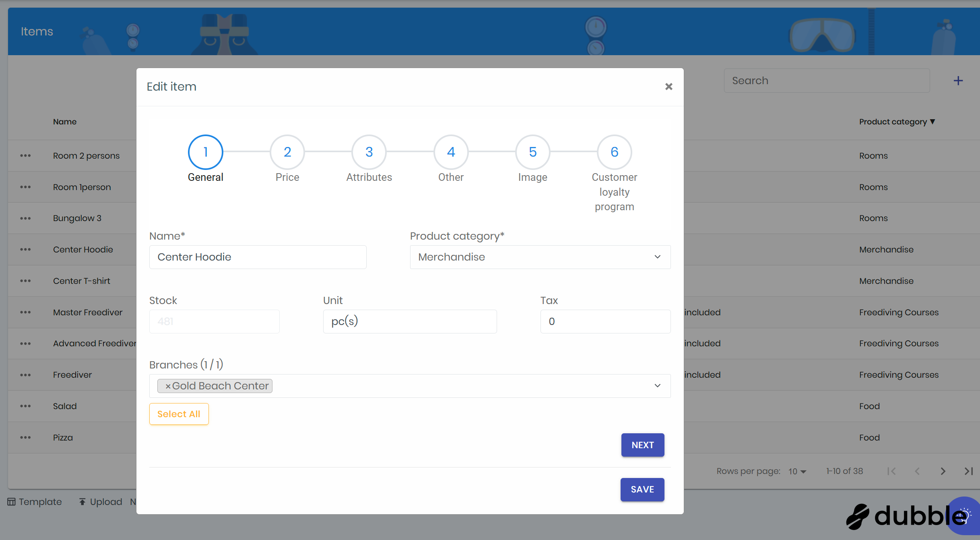Jump to last page of items
Image resolution: width=980 pixels, height=540 pixels.
pyautogui.click(x=969, y=471)
